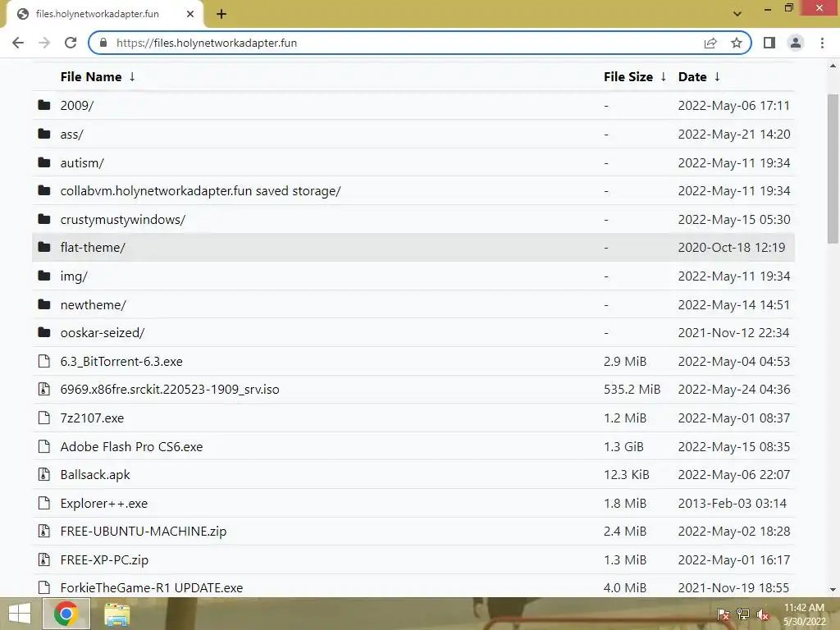Open a new browser tab
The width and height of the screenshot is (840, 630).
(x=221, y=14)
